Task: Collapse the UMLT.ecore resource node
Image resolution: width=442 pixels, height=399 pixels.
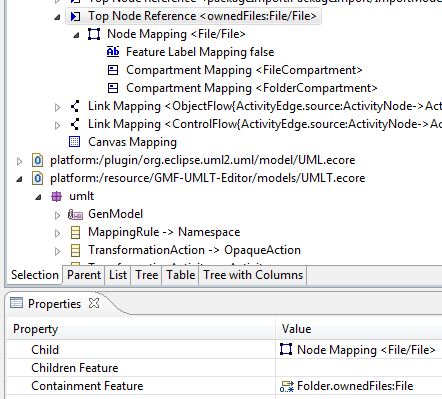Action: [19, 179]
